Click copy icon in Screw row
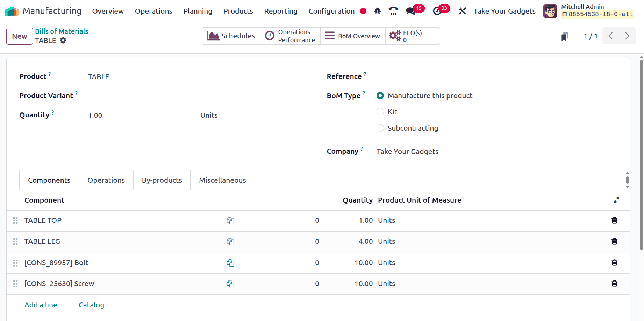Image resolution: width=644 pixels, height=321 pixels. (x=230, y=284)
